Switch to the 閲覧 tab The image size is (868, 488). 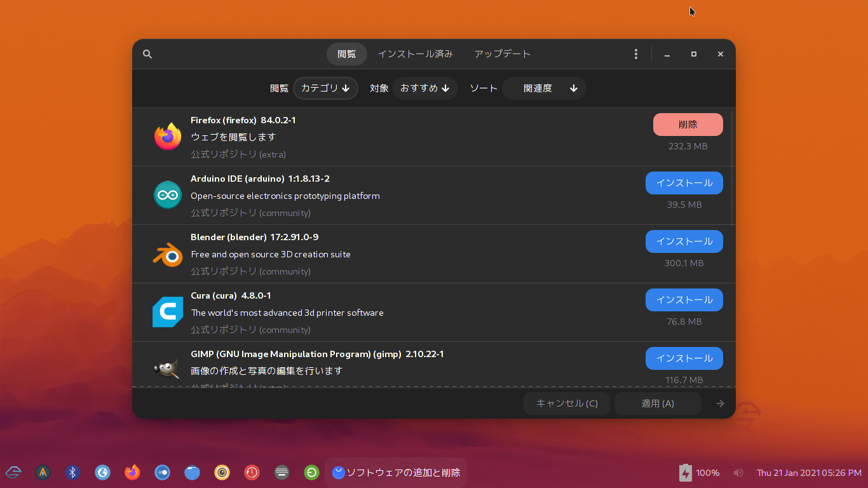347,54
